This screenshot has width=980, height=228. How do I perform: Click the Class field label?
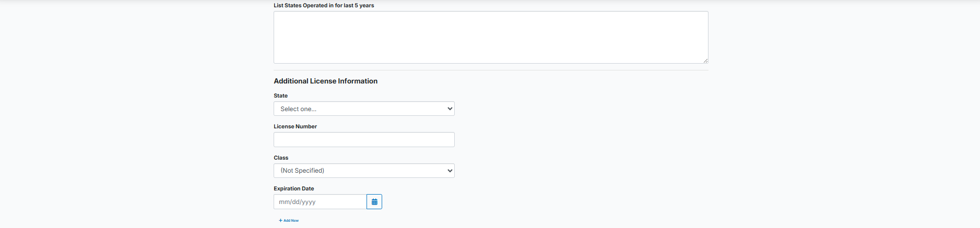(281, 158)
